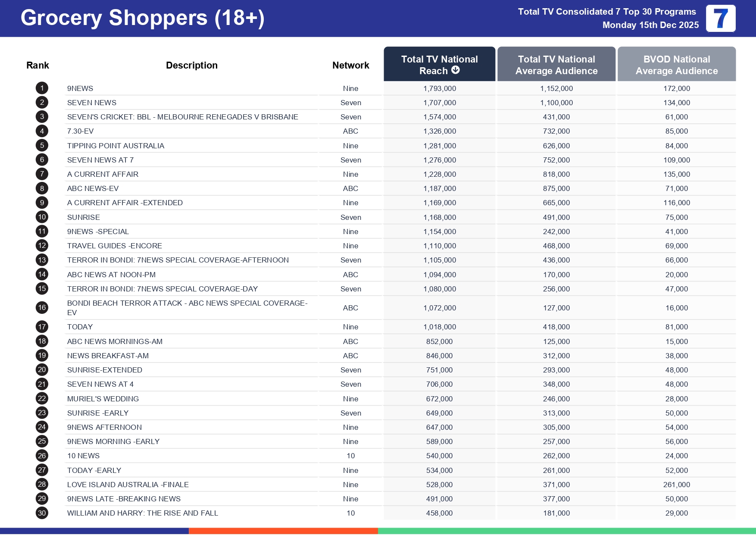
Task: Click the Network column header
Action: [x=350, y=66]
